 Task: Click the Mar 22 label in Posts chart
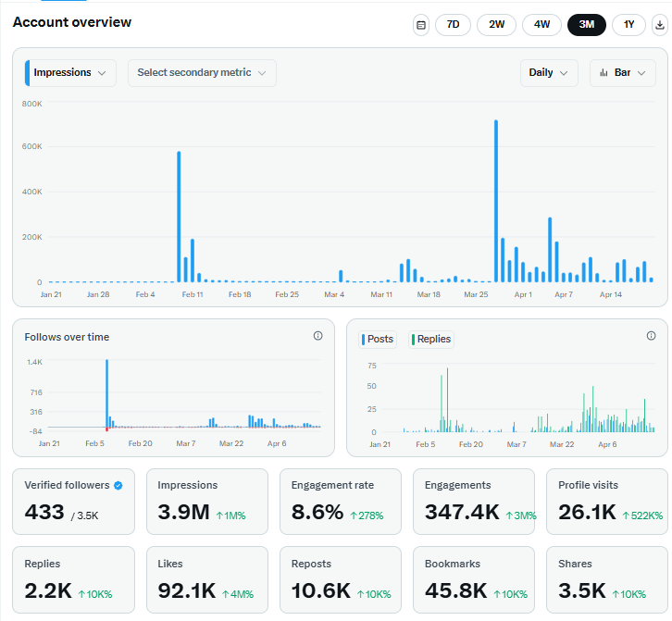562,444
